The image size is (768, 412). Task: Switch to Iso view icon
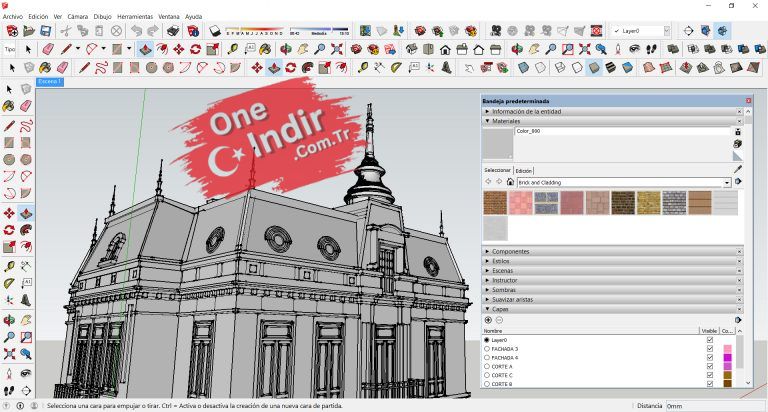[x=411, y=49]
